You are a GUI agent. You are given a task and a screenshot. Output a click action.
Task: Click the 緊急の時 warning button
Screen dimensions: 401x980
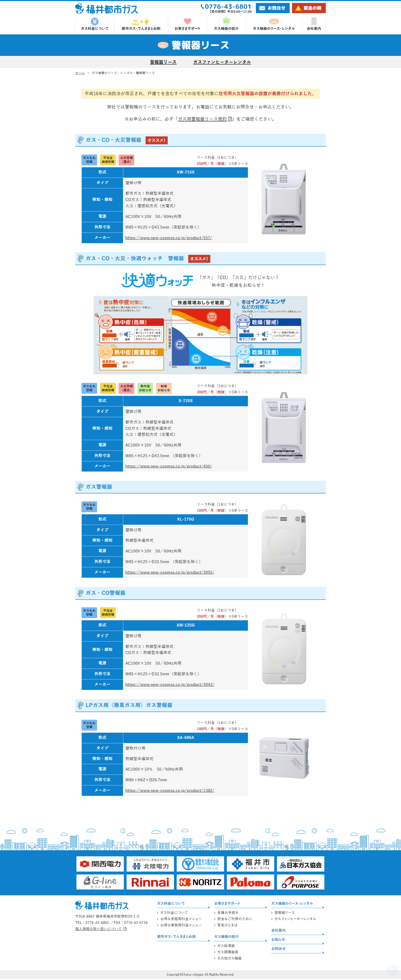tap(309, 8)
